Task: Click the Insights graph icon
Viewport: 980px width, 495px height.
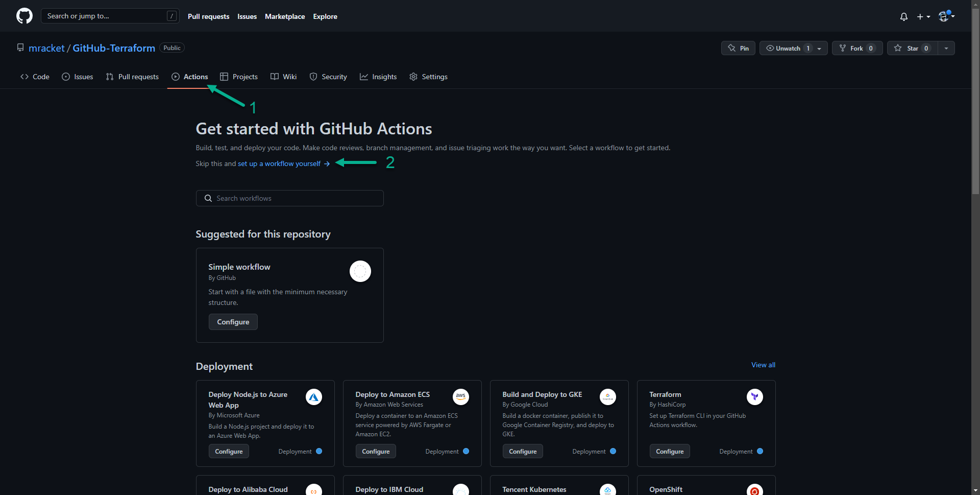Action: coord(364,77)
